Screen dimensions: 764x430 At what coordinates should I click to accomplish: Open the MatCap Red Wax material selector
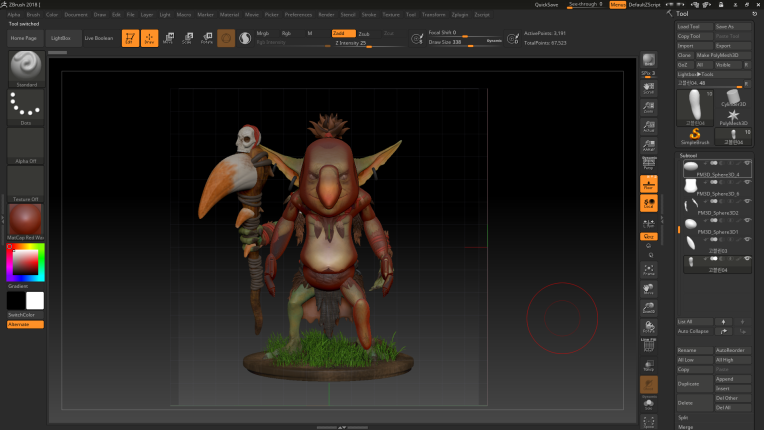pyautogui.click(x=26, y=222)
